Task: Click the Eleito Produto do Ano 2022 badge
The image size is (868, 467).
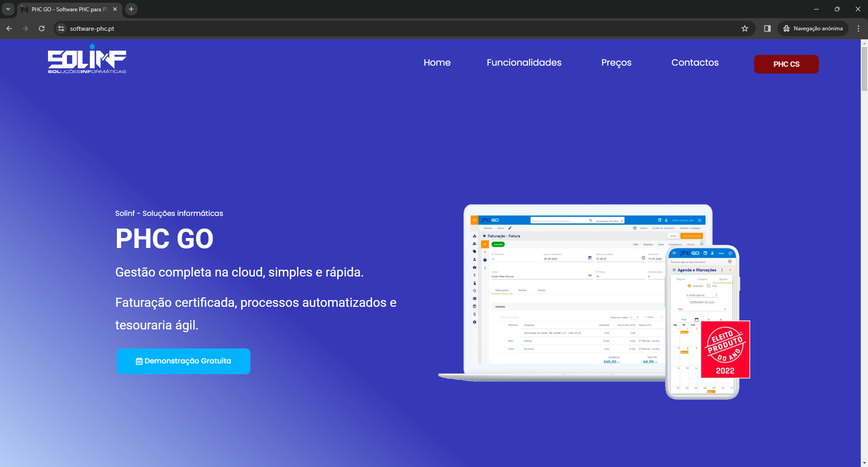Action: [x=725, y=349]
